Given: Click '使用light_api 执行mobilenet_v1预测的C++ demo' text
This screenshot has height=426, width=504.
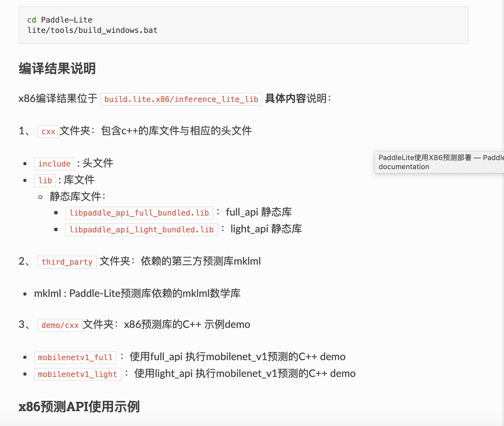Looking at the screenshot, I should point(245,373).
